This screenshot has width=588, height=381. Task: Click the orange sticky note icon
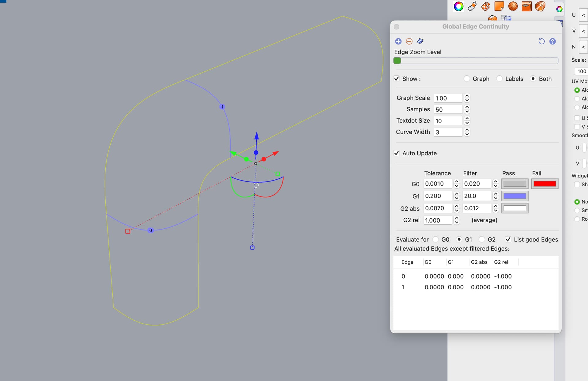pyautogui.click(x=499, y=6)
